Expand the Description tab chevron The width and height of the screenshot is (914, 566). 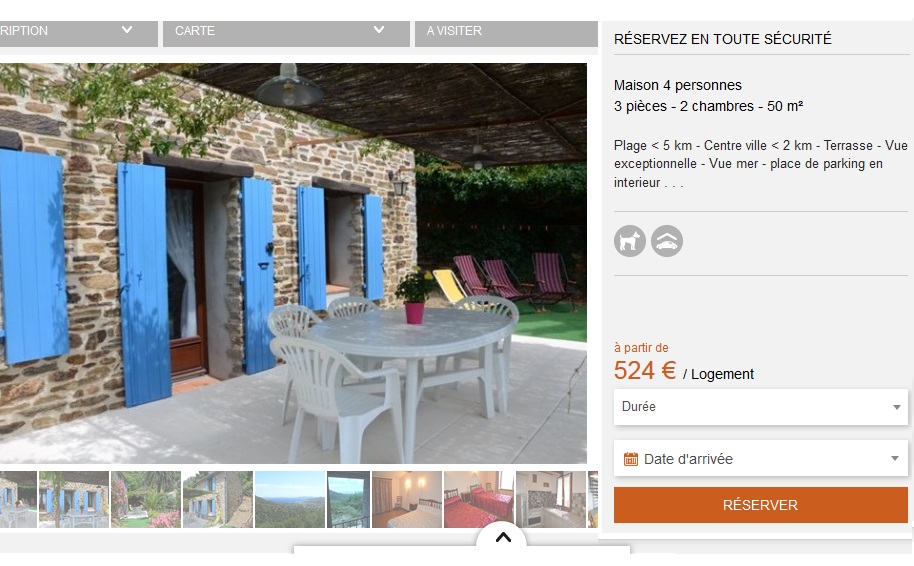[x=126, y=30]
